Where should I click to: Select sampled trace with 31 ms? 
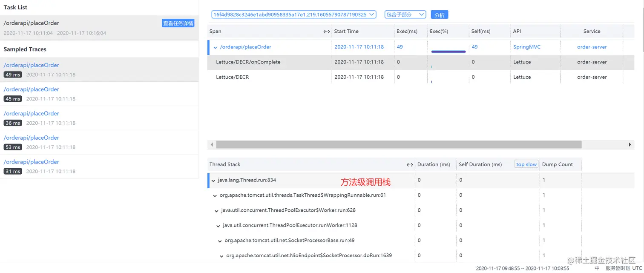pyautogui.click(x=99, y=167)
